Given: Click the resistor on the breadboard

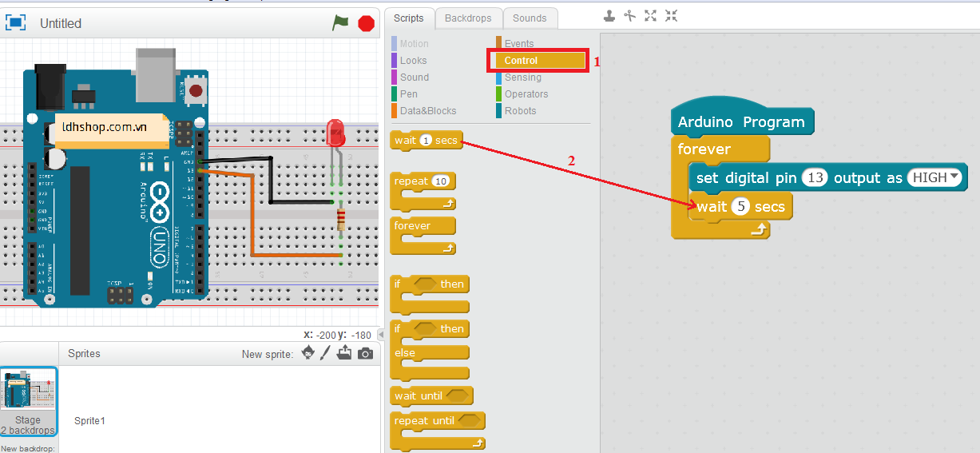Looking at the screenshot, I should [341, 218].
